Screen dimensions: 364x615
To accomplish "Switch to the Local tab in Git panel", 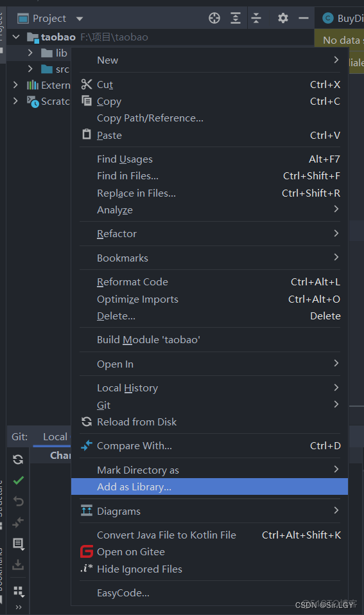I will point(55,437).
